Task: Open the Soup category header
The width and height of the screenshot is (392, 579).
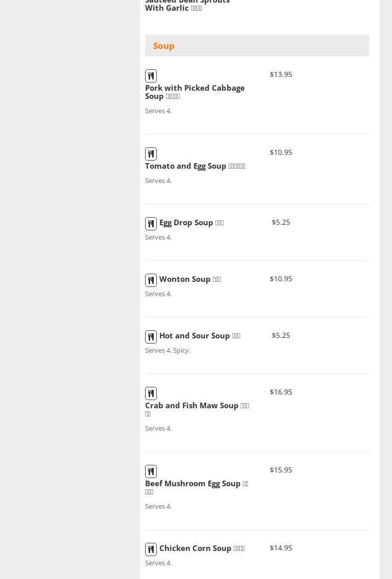Action: 164,46
